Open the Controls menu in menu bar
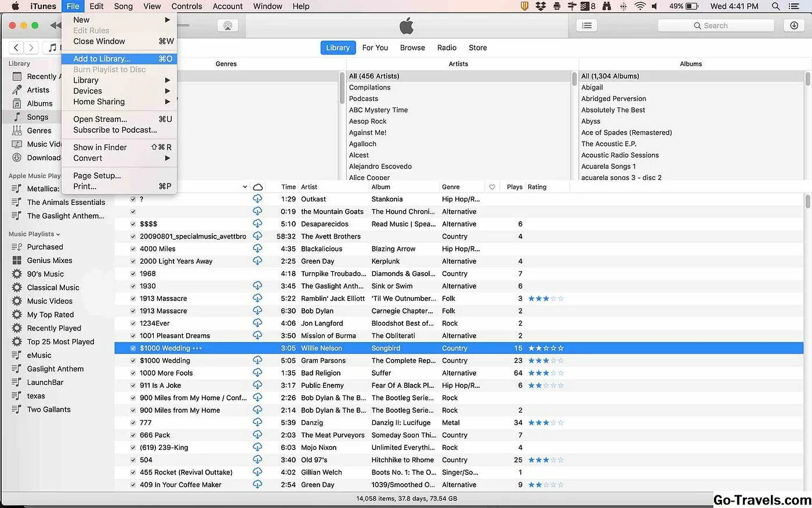The height and width of the screenshot is (508, 812). pyautogui.click(x=187, y=6)
